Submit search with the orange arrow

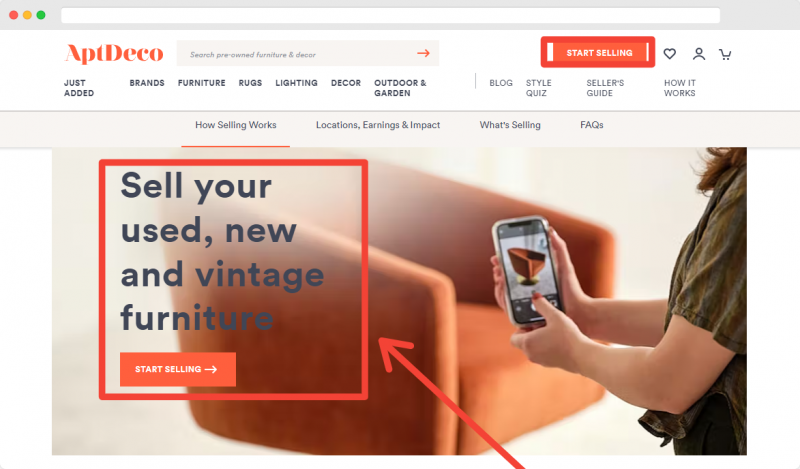pyautogui.click(x=423, y=53)
